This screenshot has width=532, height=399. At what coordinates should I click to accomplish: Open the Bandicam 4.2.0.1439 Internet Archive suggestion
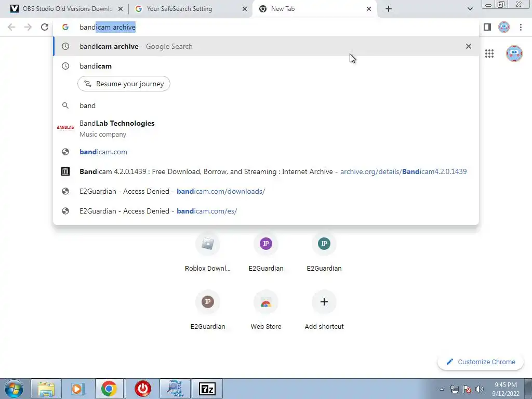tap(266, 171)
